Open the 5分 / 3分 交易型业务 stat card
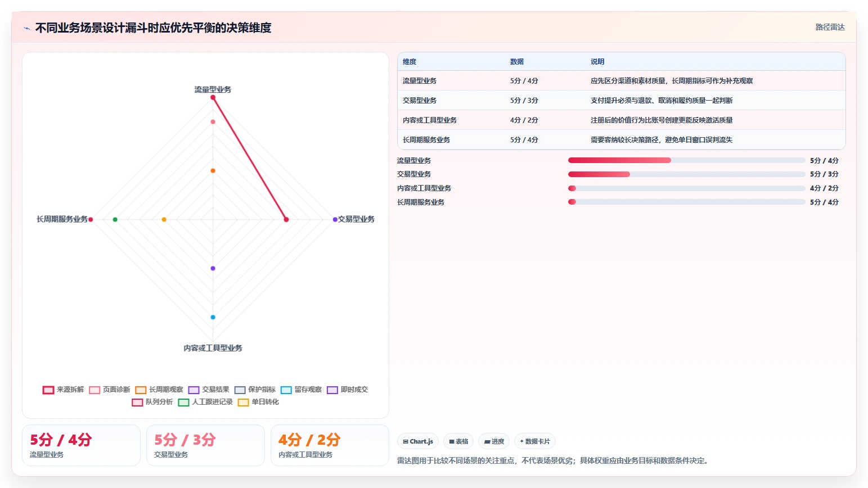This screenshot has width=868, height=488. coord(205,445)
